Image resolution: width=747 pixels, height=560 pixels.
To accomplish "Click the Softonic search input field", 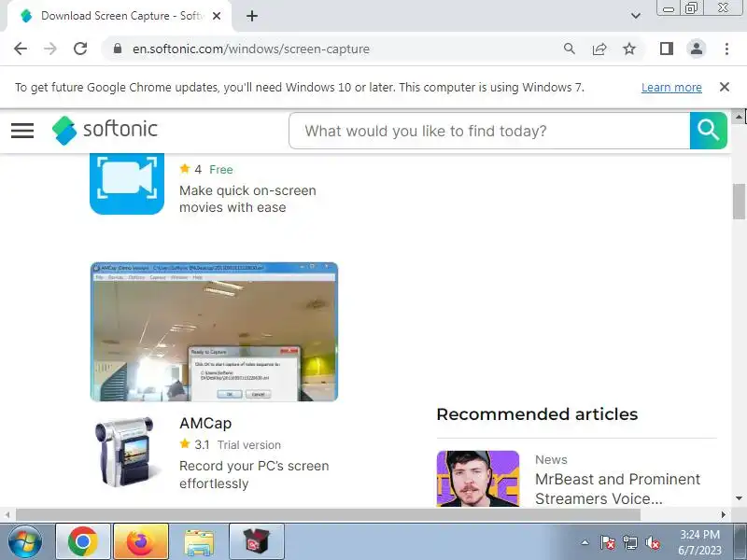I will click(489, 131).
